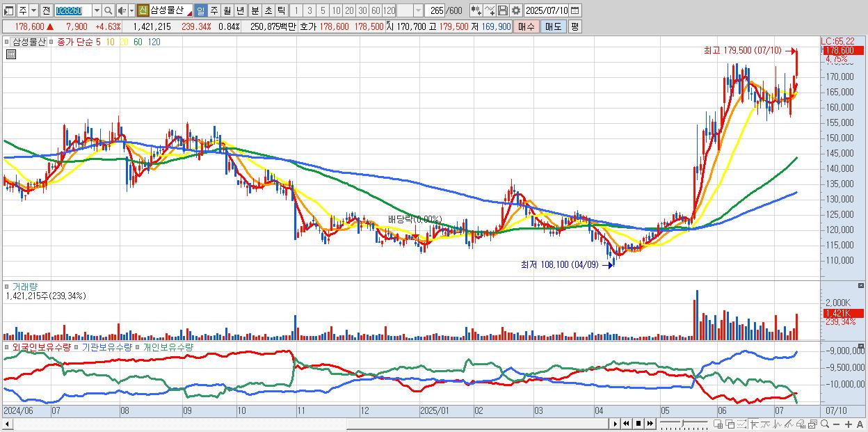Choose the 60 interval button
This screenshot has width=868, height=432.
(x=376, y=10)
